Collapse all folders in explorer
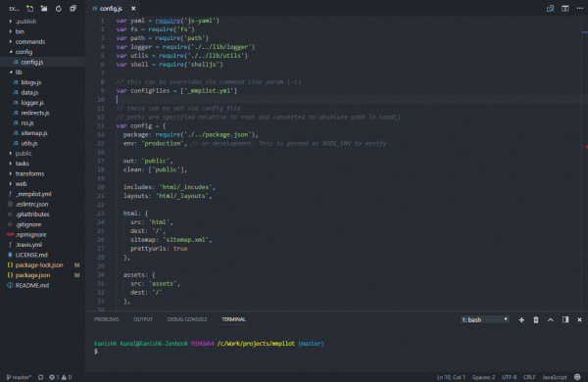This screenshot has width=588, height=382. pyautogui.click(x=73, y=8)
